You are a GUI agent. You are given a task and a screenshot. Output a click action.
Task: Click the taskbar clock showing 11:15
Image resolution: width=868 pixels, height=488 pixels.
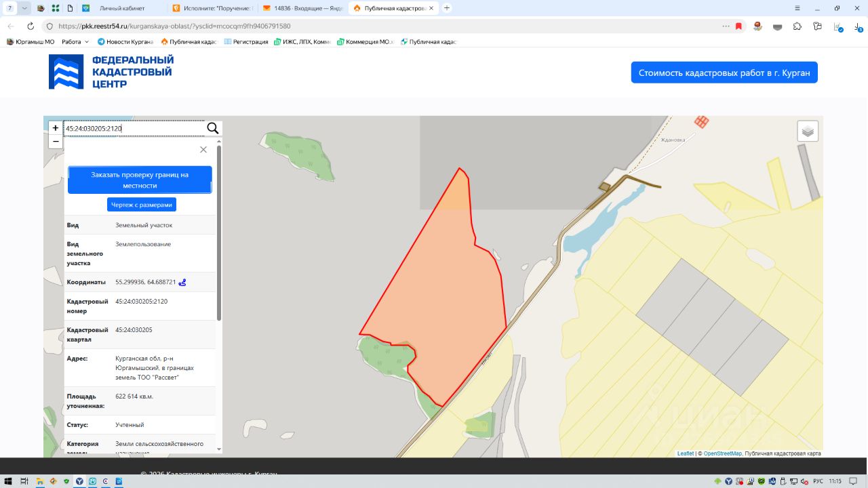835,481
